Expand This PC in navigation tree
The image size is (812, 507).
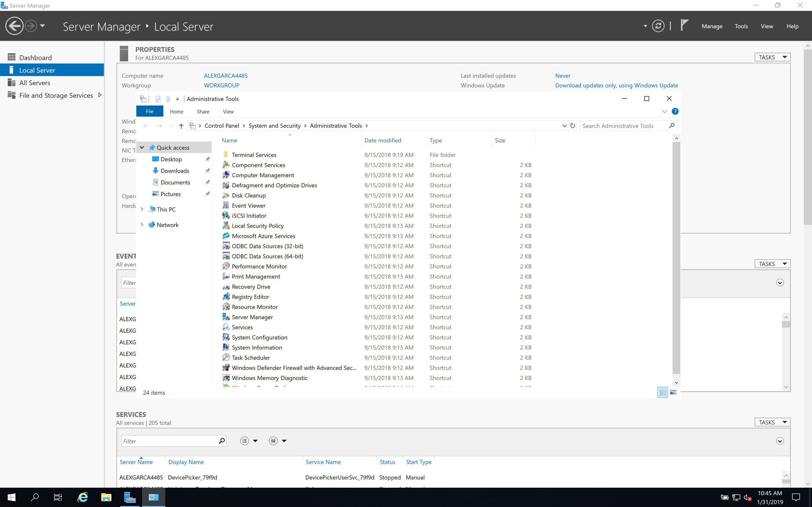(142, 209)
